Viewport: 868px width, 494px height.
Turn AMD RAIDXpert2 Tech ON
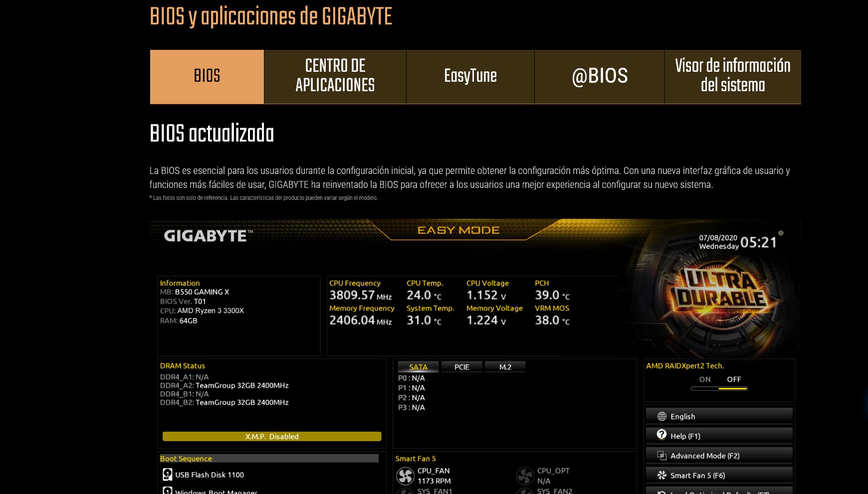coord(705,379)
